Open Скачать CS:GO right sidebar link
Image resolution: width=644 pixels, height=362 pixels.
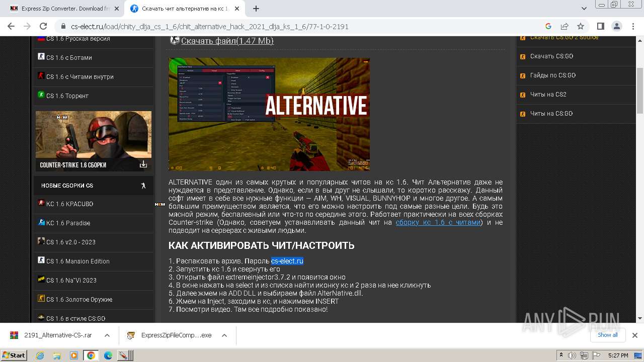click(x=551, y=56)
